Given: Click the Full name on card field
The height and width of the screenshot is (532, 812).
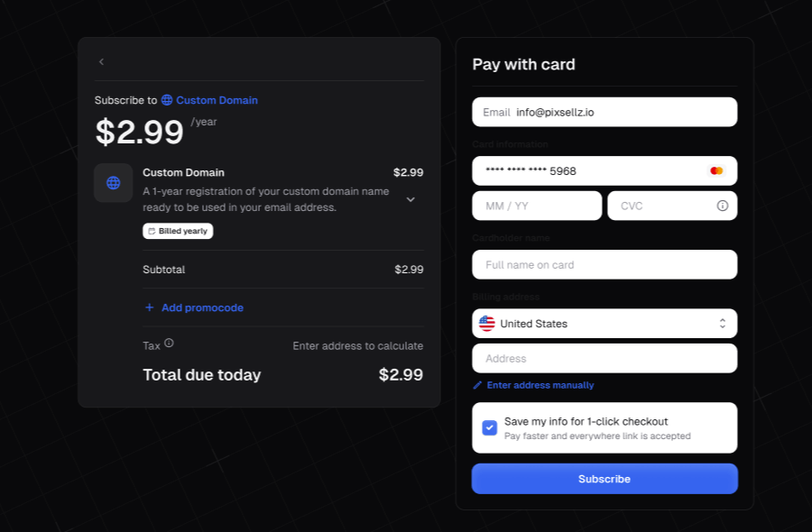Looking at the screenshot, I should (604, 264).
